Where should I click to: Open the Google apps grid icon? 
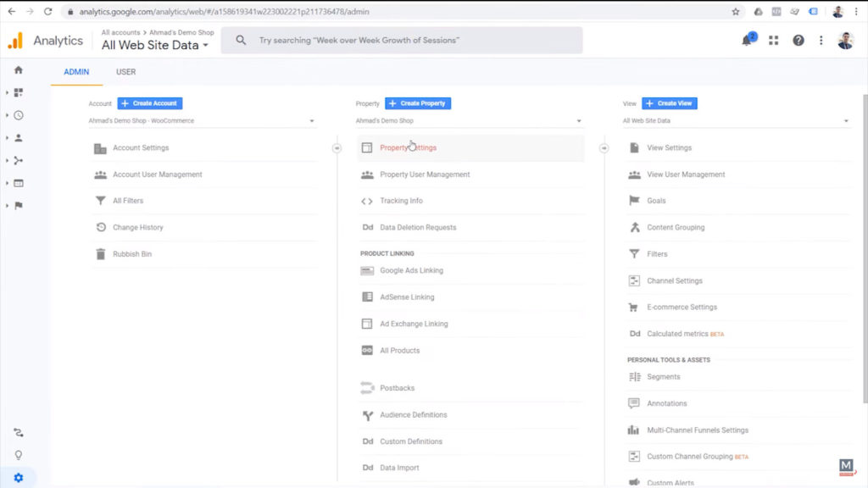click(x=773, y=40)
